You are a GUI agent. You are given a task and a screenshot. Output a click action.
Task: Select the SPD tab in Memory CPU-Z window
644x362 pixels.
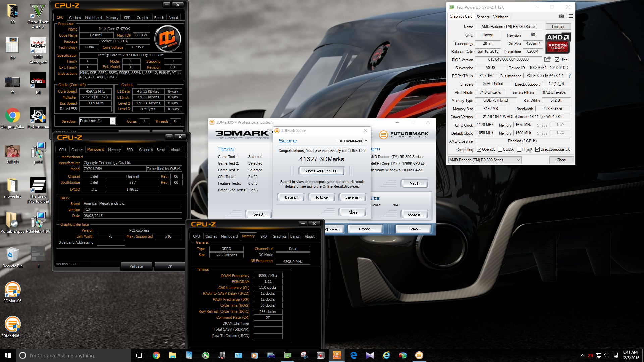(x=263, y=236)
